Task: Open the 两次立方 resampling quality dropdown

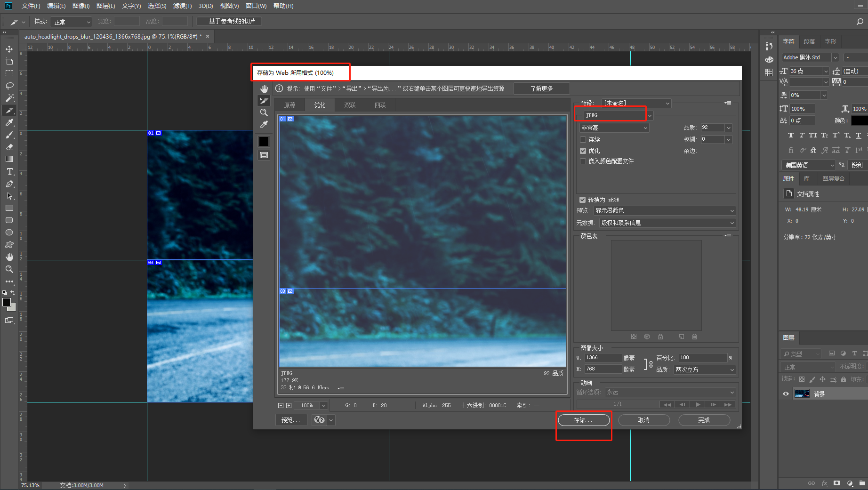Action: (x=704, y=370)
